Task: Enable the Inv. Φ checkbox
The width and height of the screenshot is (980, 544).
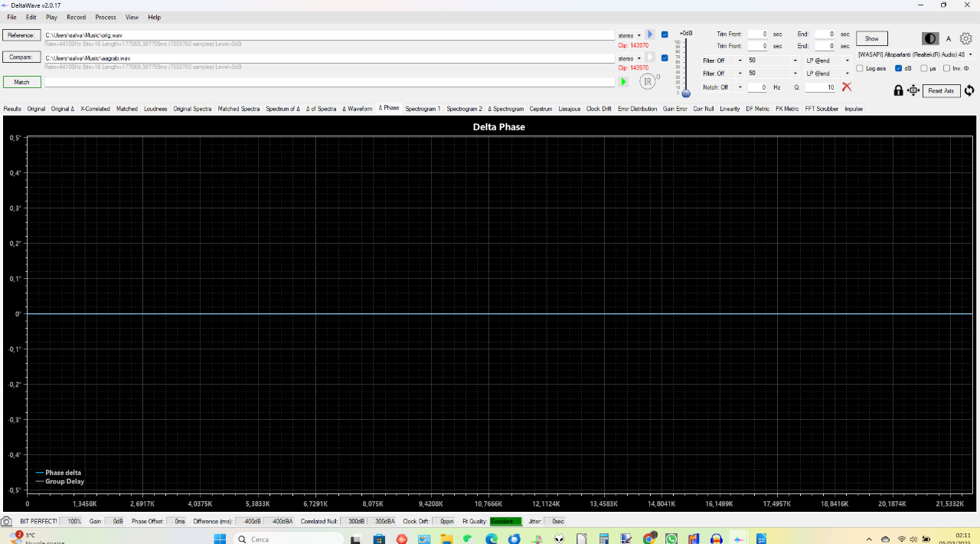Action: pos(947,68)
